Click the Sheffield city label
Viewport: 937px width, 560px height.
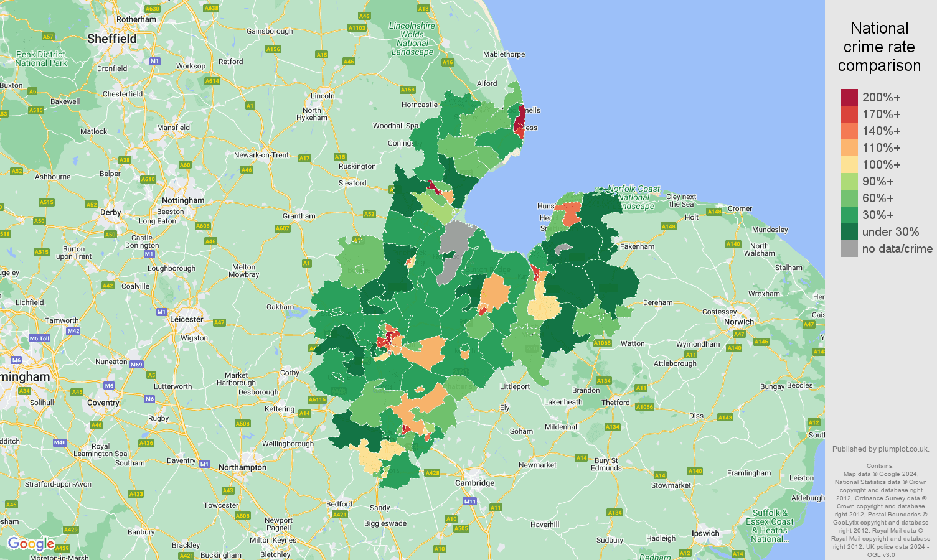pyautogui.click(x=112, y=39)
